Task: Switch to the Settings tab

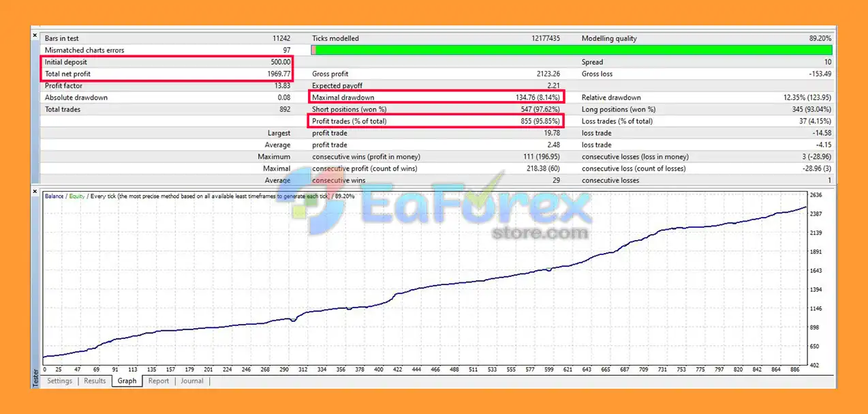Action: tap(59, 381)
